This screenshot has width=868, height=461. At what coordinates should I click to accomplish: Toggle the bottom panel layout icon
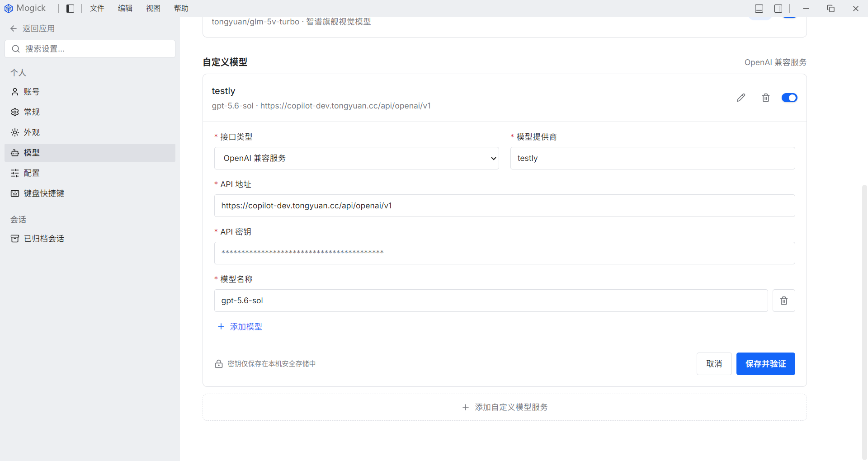pyautogui.click(x=759, y=9)
